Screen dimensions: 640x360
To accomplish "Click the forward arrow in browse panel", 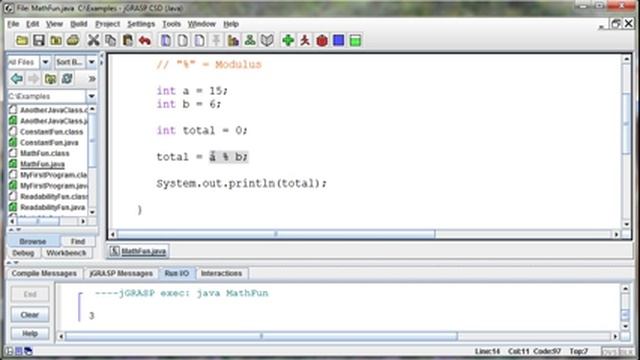I will 33,78.
